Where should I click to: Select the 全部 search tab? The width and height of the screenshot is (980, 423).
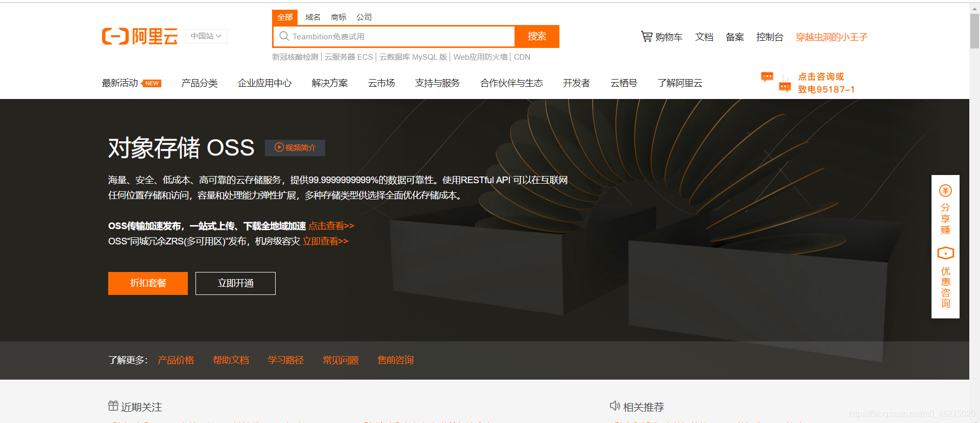tap(285, 17)
